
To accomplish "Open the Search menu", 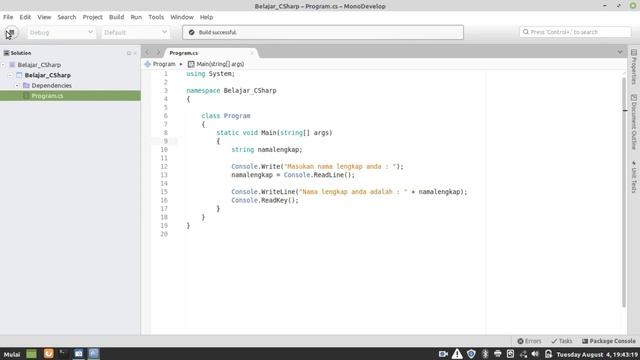I will tap(67, 17).
